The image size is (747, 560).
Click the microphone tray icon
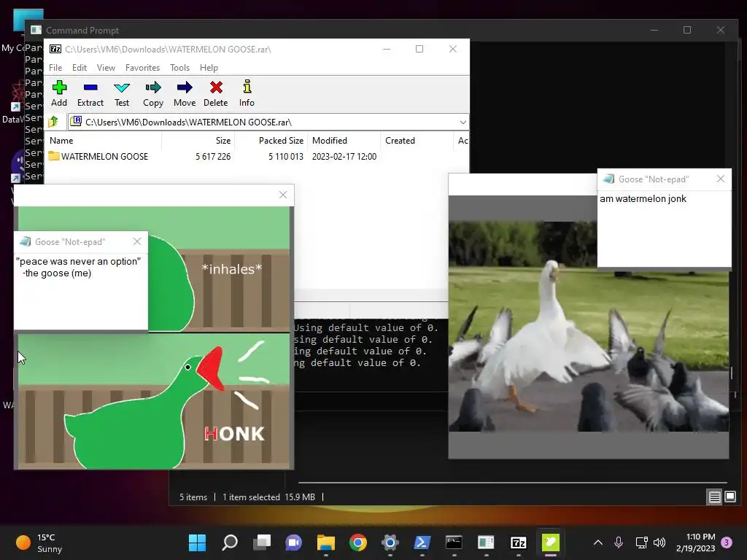click(x=619, y=542)
